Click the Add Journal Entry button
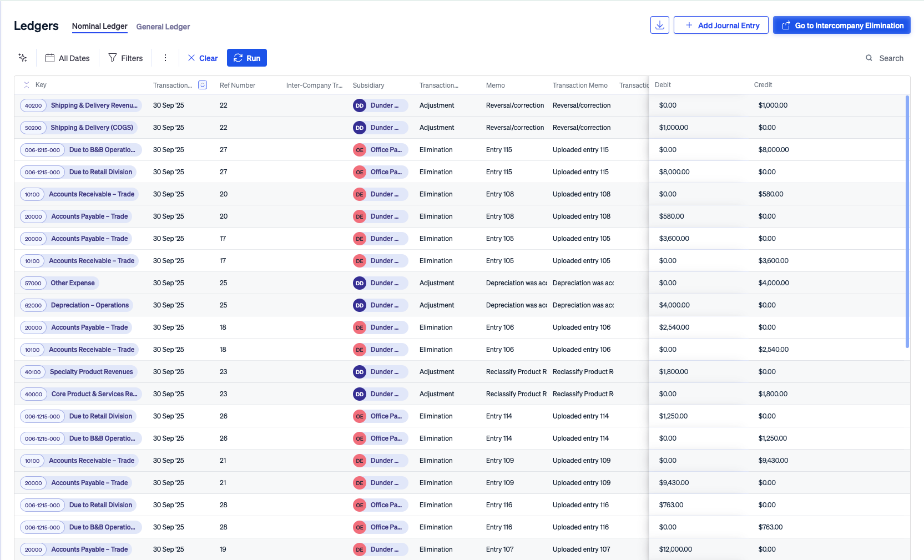924x560 pixels. pos(721,25)
